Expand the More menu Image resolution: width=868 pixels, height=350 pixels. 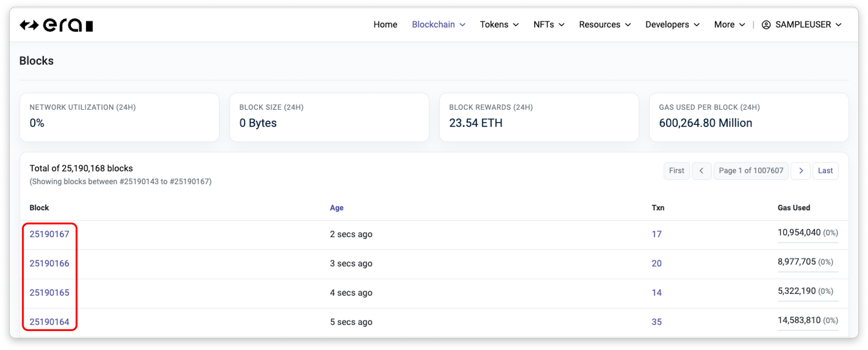pos(729,25)
